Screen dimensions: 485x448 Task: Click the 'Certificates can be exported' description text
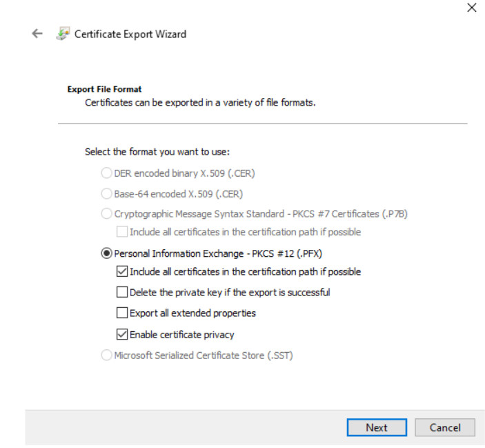pos(200,102)
